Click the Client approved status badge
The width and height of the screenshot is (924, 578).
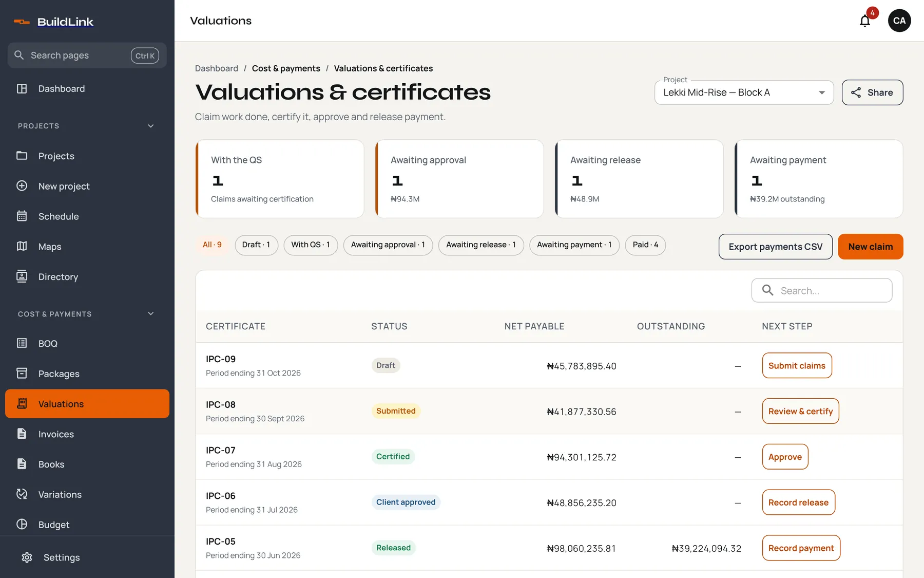coord(406,502)
